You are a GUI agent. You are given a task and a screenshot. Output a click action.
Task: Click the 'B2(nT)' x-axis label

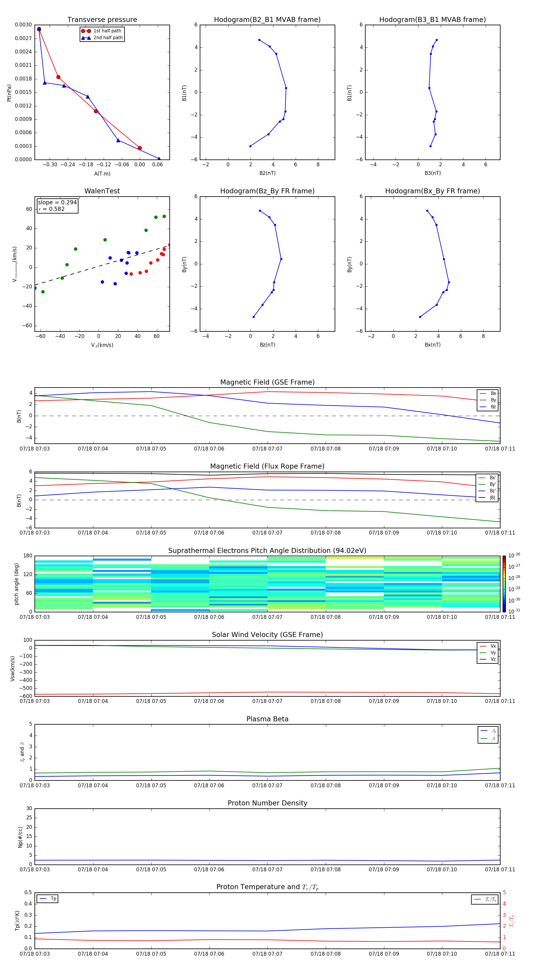point(267,173)
